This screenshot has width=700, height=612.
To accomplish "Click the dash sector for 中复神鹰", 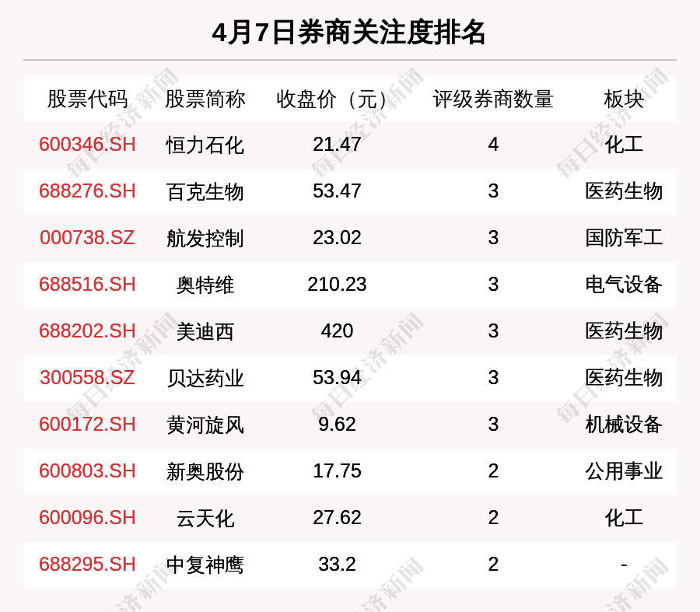I will 624,565.
